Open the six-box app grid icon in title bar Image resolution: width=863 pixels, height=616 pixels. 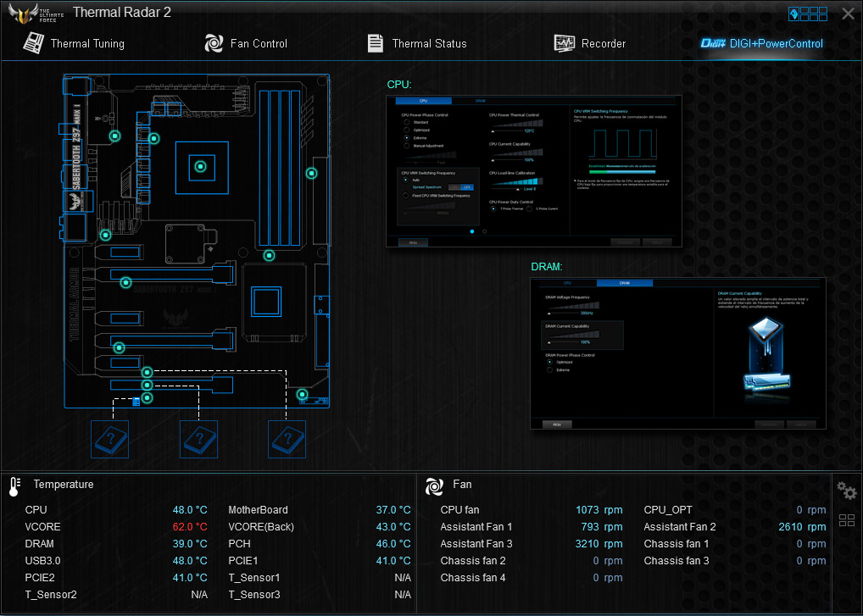coord(814,14)
